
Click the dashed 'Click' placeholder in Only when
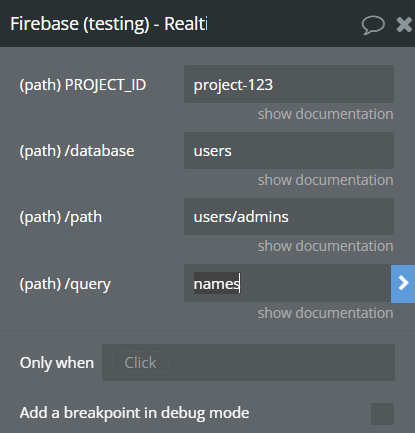tap(140, 362)
